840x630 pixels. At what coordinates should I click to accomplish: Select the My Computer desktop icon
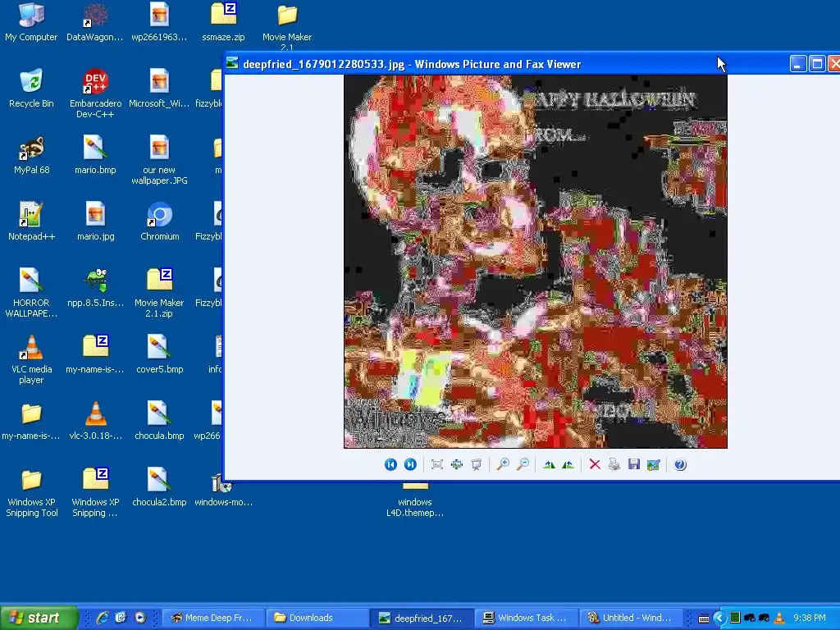[x=31, y=22]
